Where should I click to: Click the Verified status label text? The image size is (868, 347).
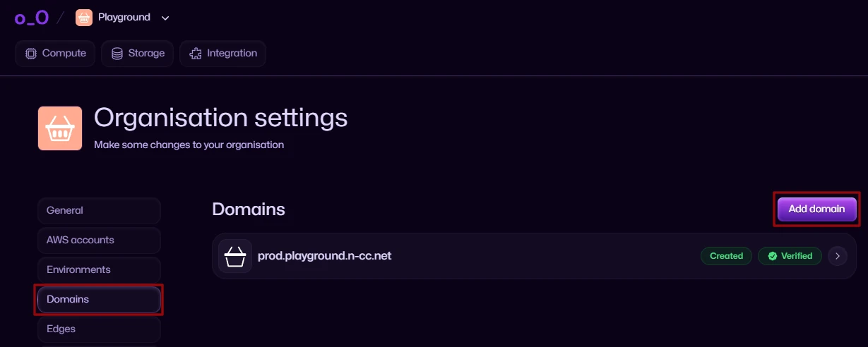[797, 256]
